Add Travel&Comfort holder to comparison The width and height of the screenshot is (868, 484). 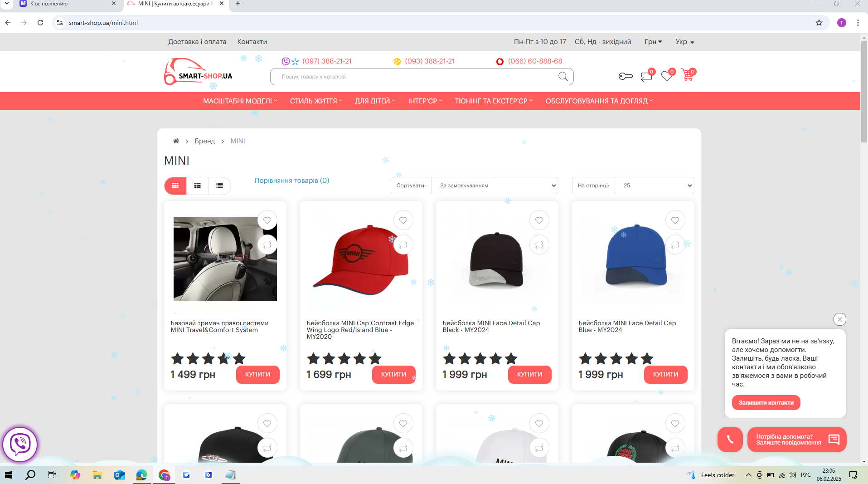tap(267, 245)
